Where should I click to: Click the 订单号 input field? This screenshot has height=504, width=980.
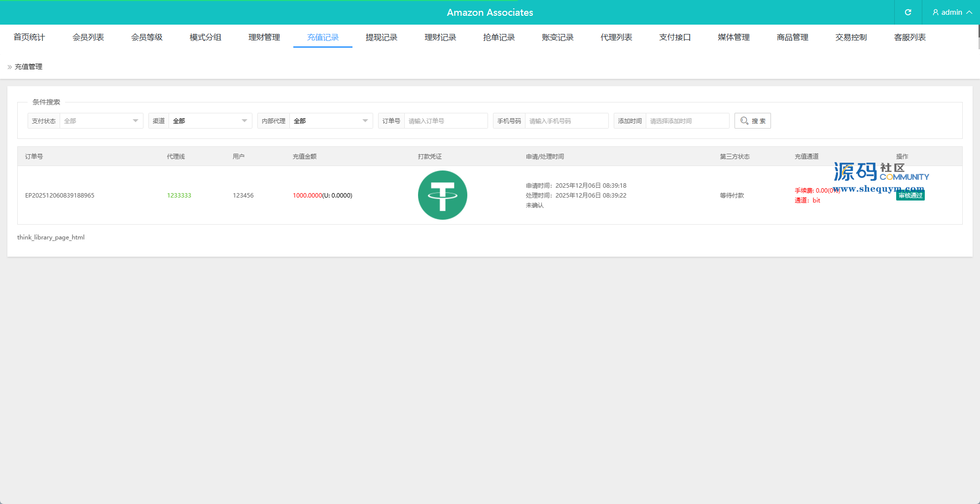(446, 121)
